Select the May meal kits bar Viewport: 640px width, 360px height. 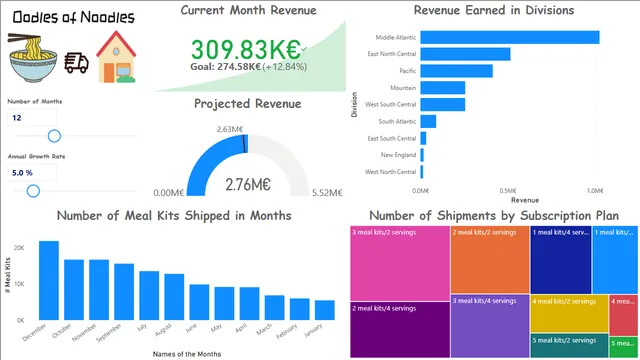[224, 303]
